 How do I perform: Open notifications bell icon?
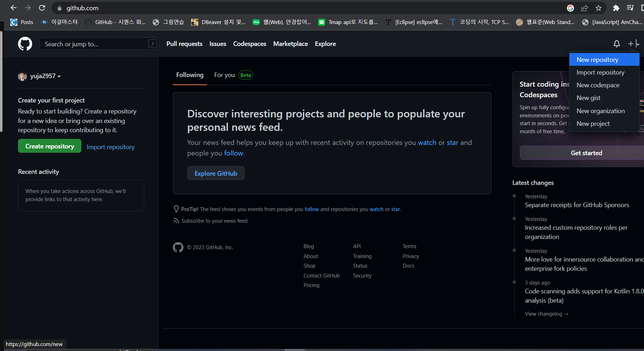click(617, 44)
